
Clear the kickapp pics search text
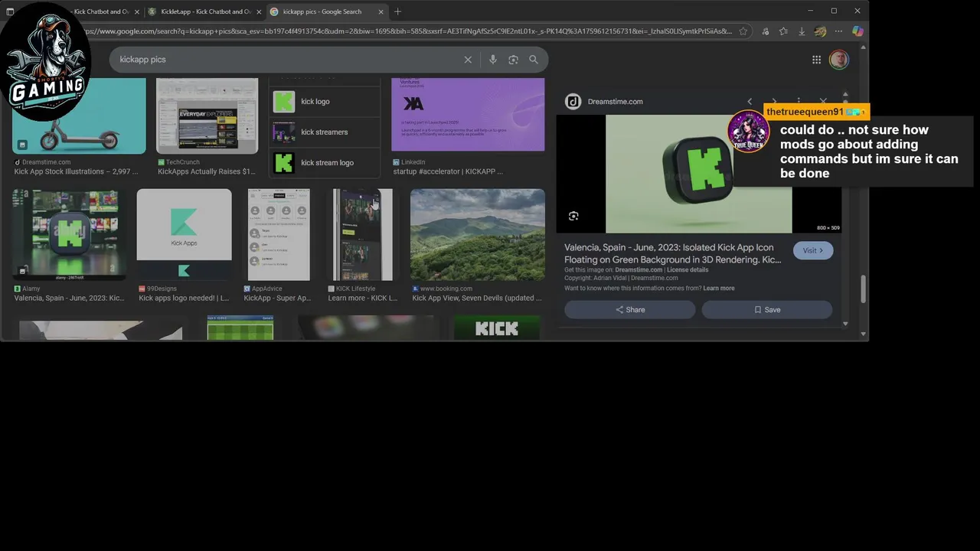[468, 60]
